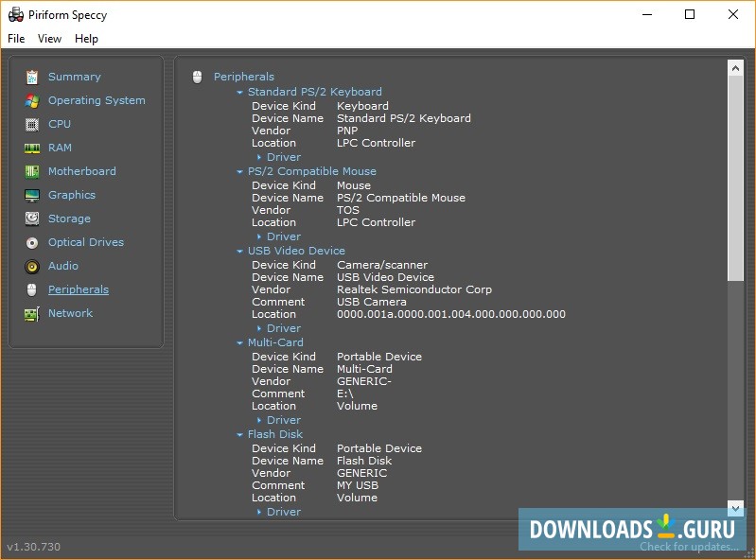This screenshot has width=756, height=560.
Task: Click the scrollbar down arrow in Peripherals panel
Action: (x=735, y=508)
